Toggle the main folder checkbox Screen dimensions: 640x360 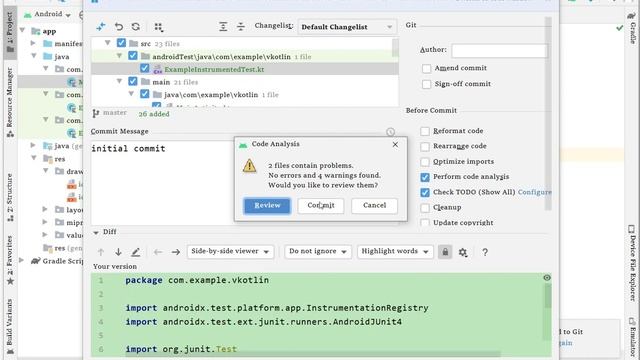tap(133, 82)
